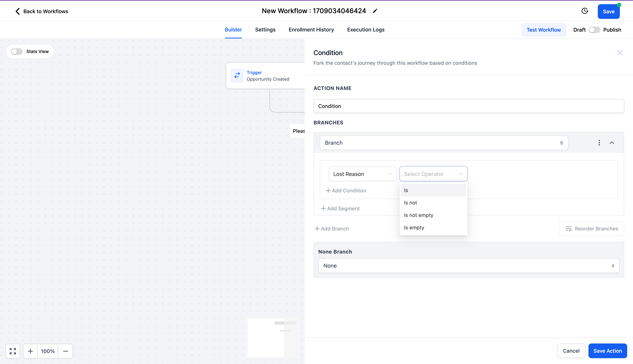
Task: Click Add Segment link
Action: 340,209
